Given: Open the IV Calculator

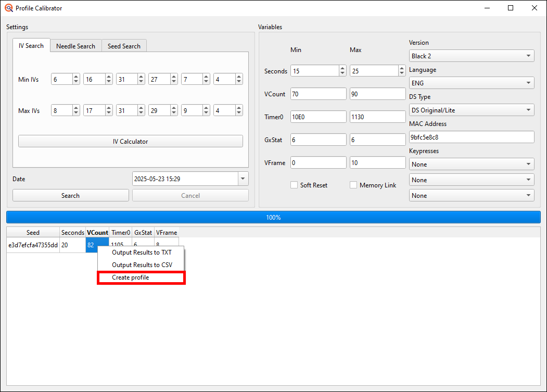Looking at the screenshot, I should coord(131,142).
